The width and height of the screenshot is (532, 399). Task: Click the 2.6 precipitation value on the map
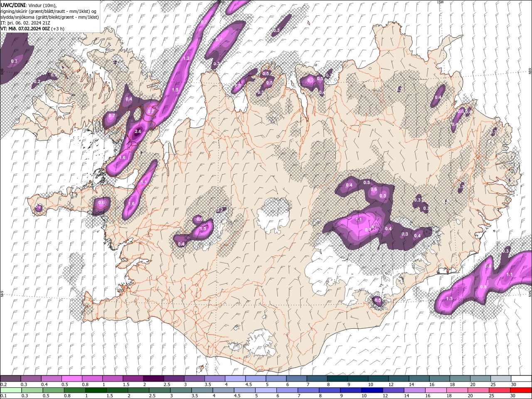click(x=138, y=131)
